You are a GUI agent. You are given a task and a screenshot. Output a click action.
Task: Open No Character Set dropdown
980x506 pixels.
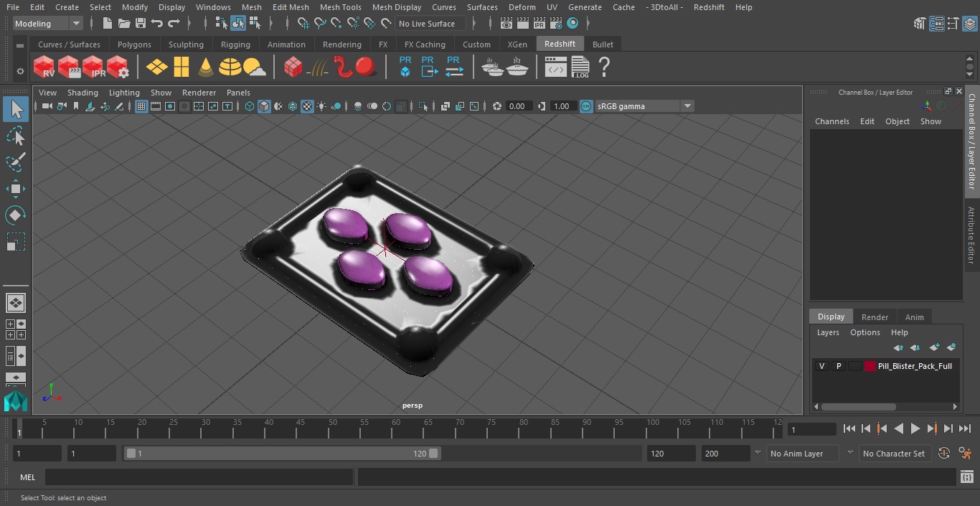pos(895,454)
